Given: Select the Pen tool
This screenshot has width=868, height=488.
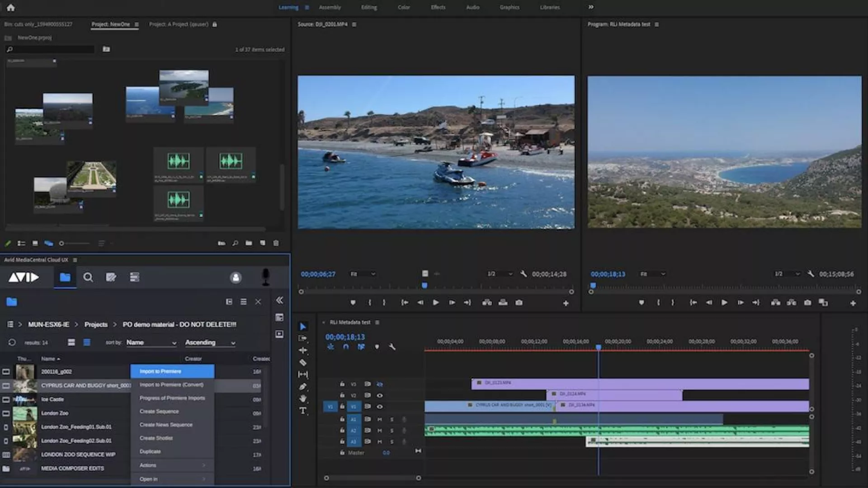Looking at the screenshot, I should tap(303, 386).
